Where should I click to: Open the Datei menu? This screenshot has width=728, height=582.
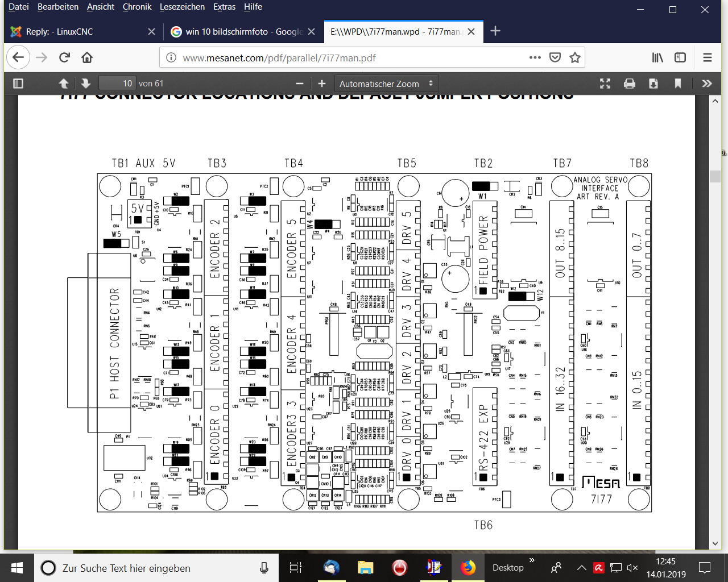coord(19,7)
